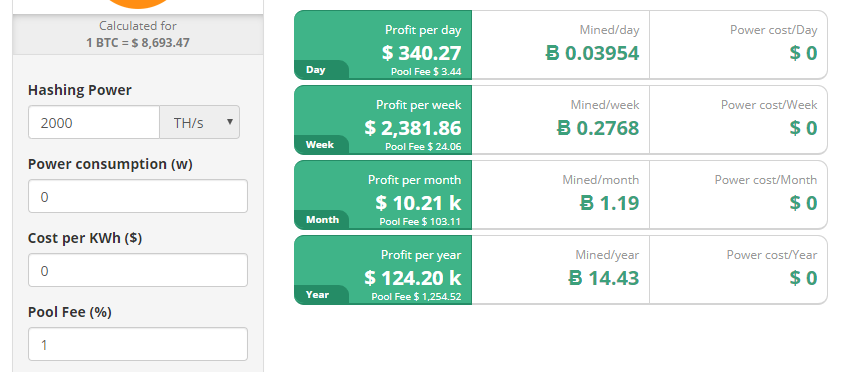Click the Pool Fee (%) input field
Screen dimensions: 851x372
(x=138, y=344)
